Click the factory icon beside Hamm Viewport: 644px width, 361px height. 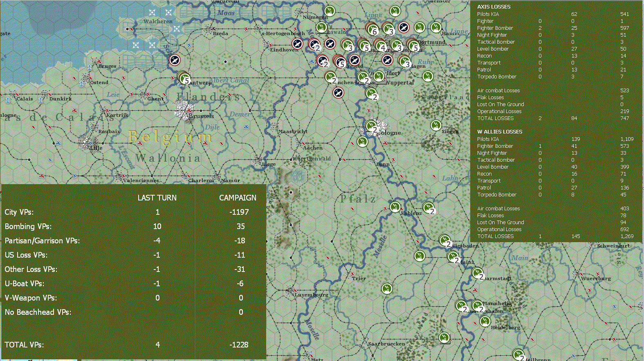(436, 27)
